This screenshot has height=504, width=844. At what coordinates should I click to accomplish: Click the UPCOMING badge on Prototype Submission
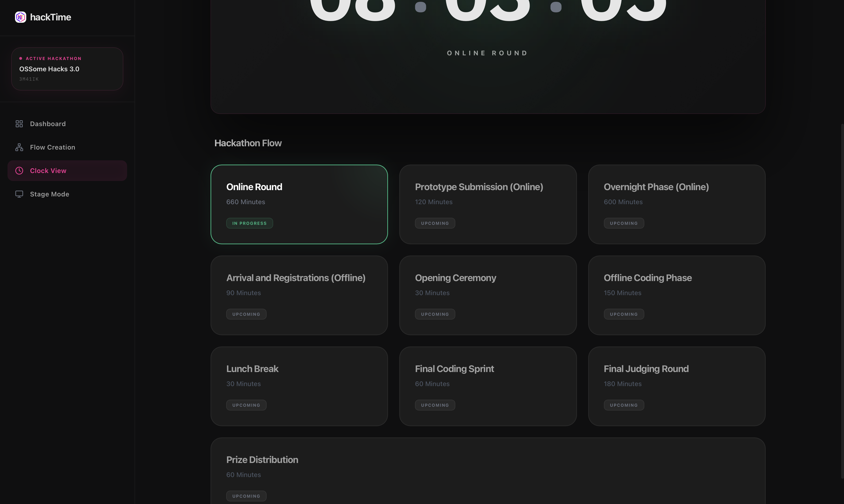coord(435,223)
